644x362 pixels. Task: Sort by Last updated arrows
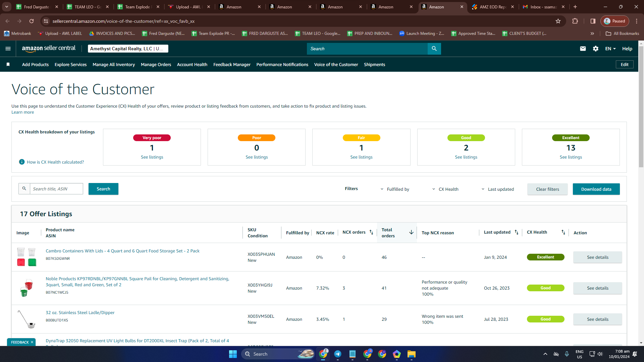click(517, 232)
